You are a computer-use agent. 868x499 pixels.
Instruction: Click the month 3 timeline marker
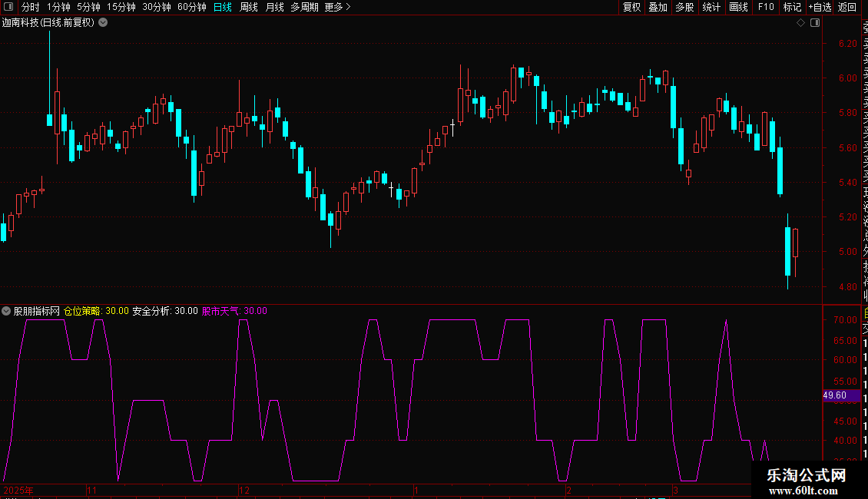[x=675, y=490]
